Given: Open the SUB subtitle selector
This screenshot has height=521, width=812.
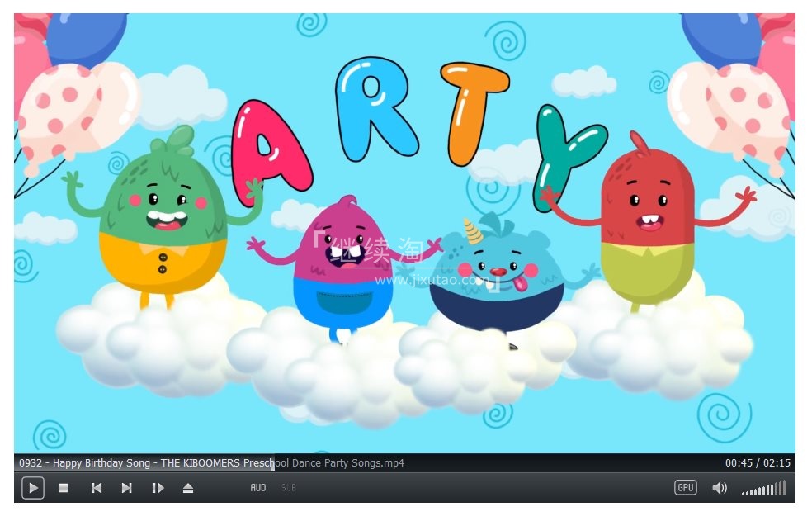Looking at the screenshot, I should [x=288, y=488].
